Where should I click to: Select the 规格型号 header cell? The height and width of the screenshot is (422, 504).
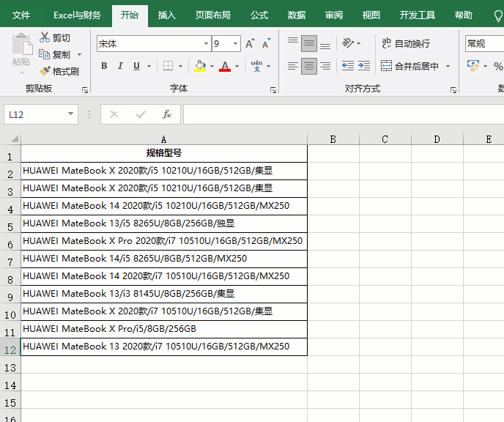click(x=164, y=153)
